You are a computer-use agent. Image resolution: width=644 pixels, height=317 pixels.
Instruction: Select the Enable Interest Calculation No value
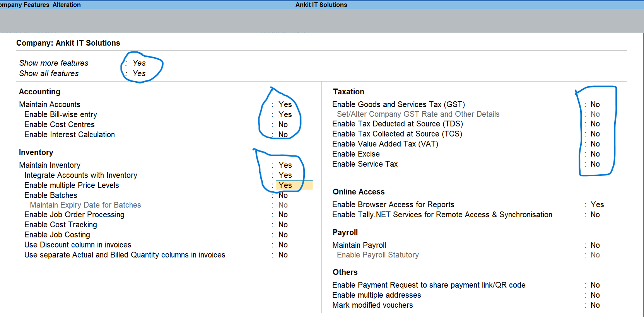(x=283, y=135)
